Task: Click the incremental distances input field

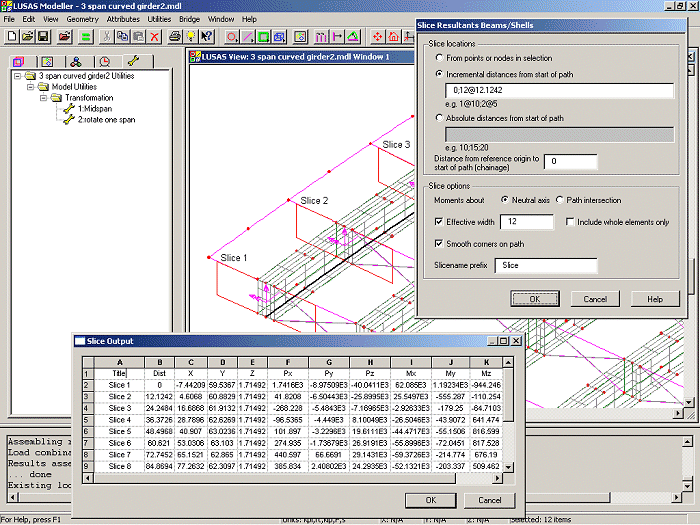Action: point(559,90)
